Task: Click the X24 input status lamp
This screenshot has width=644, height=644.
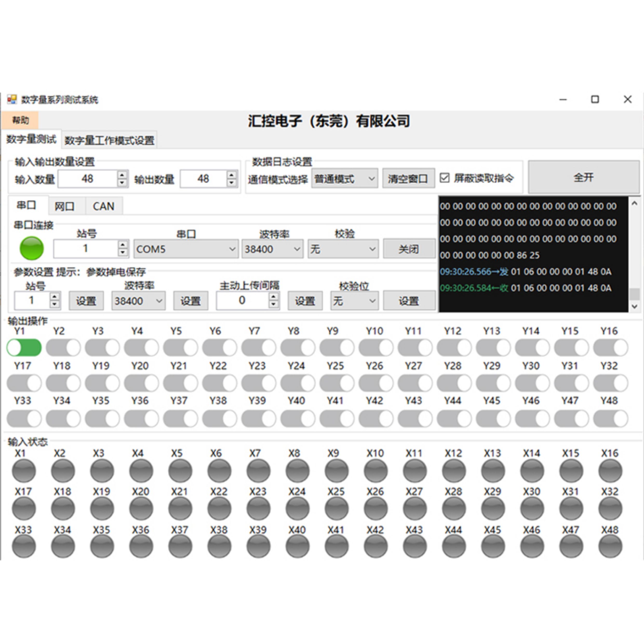Action: click(297, 509)
